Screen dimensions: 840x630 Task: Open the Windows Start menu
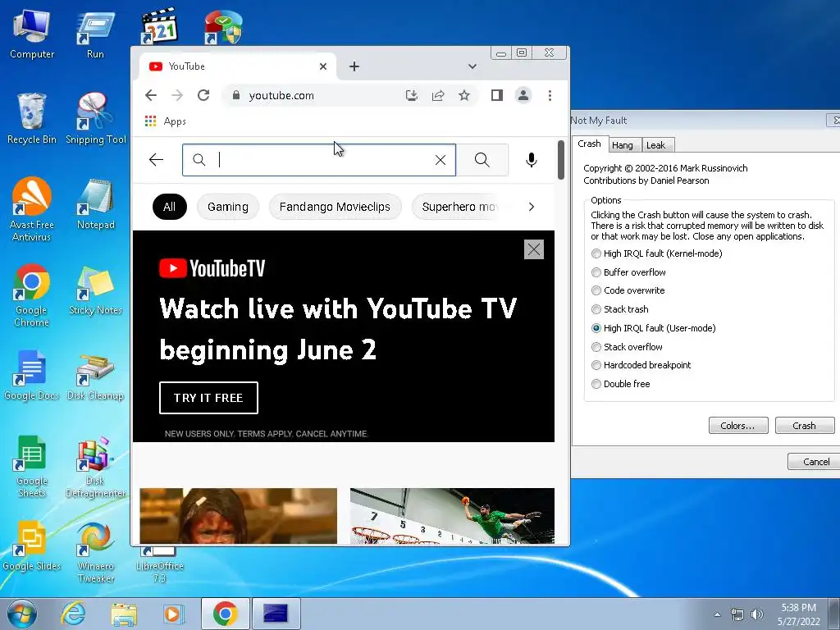pos(21,614)
